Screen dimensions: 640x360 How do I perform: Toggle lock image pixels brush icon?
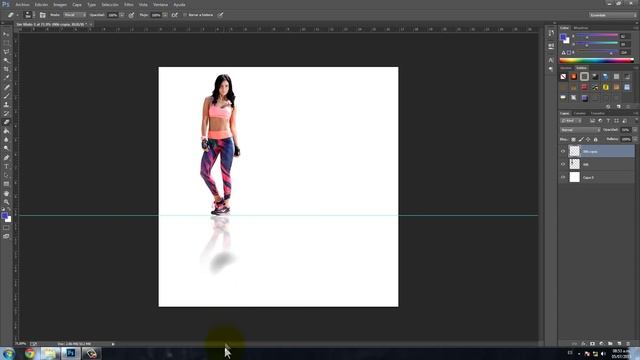(x=581, y=140)
